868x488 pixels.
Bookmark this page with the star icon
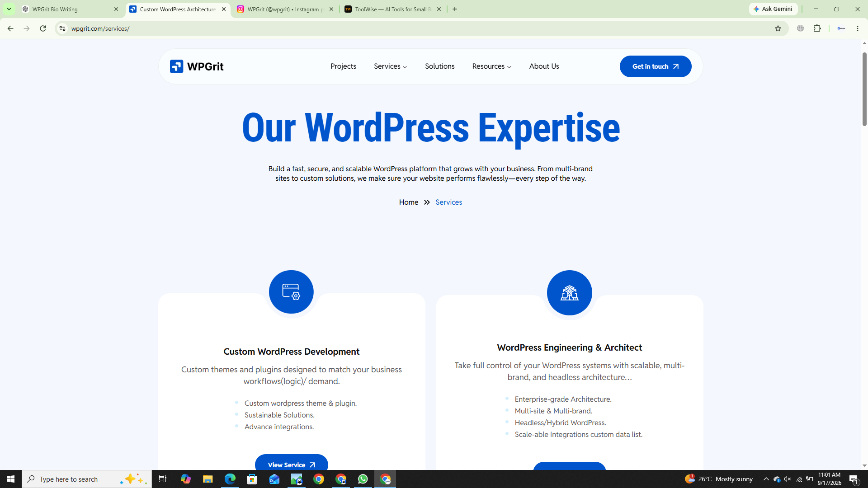tap(778, 28)
